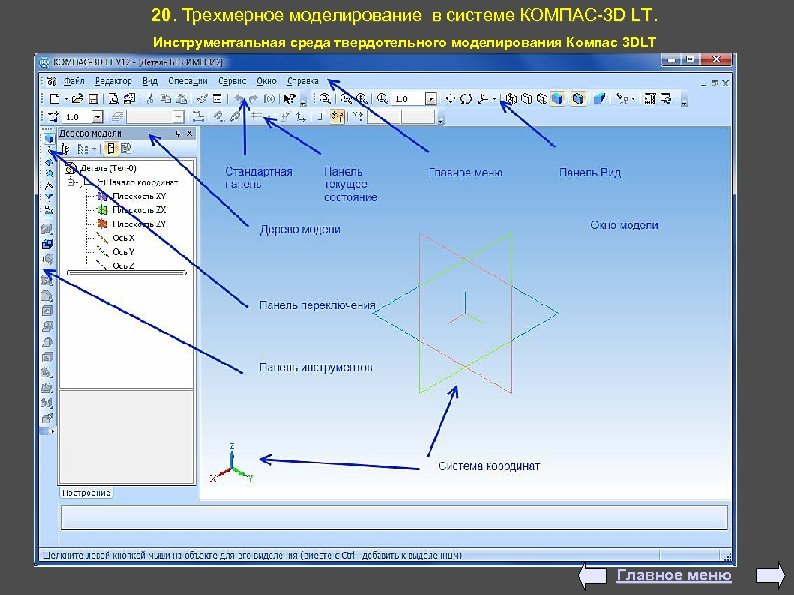This screenshot has width=794, height=595.
Task: Click the Part editing blue cube switch icon
Action: (x=49, y=138)
